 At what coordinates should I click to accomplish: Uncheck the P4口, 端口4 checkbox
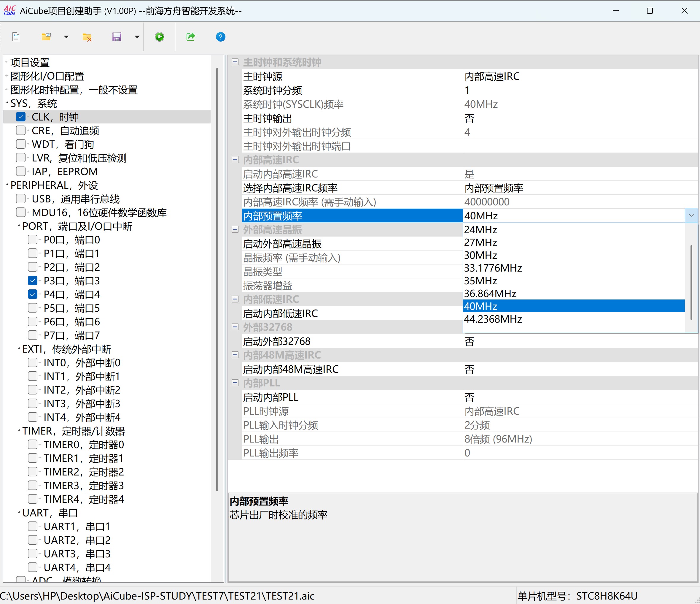coord(32,294)
